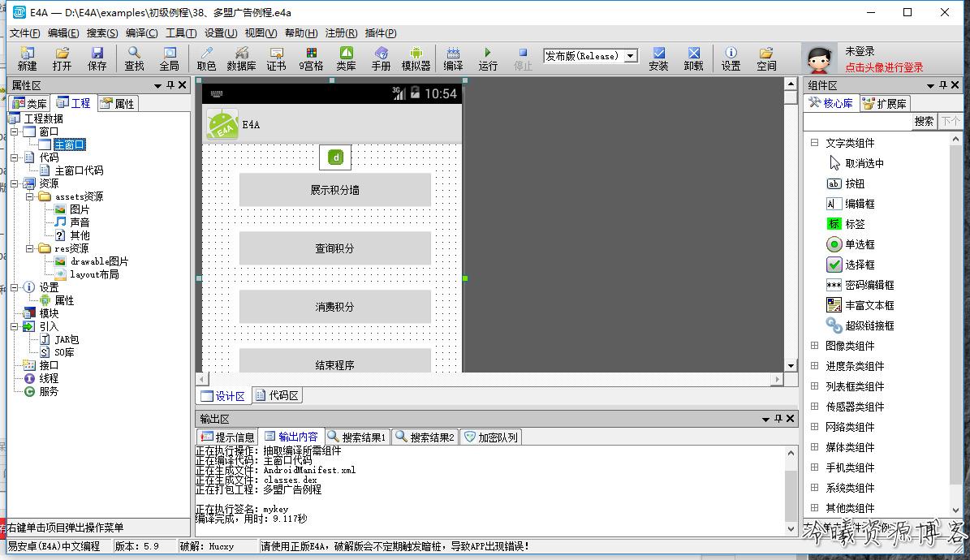Image resolution: width=970 pixels, height=560 pixels.
Task: Click the 新建 (New) toolbar icon
Action: click(x=28, y=58)
